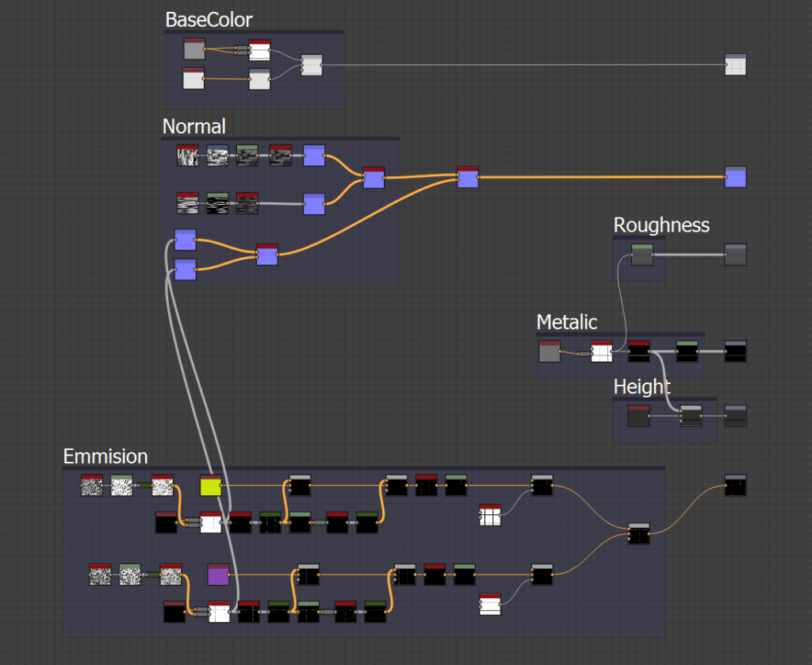Click the gray node at left of Metalic frame
The image size is (812, 665).
549,352
